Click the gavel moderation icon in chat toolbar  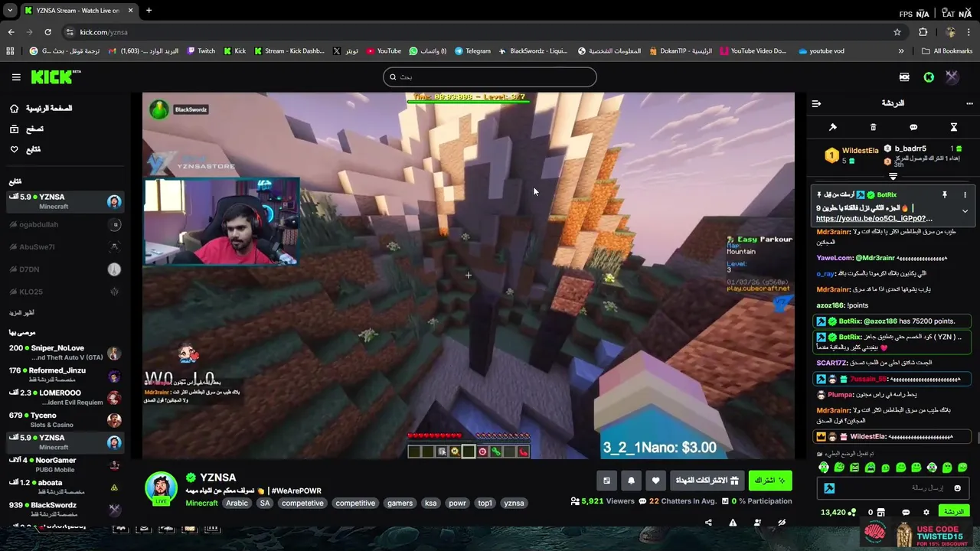(833, 127)
